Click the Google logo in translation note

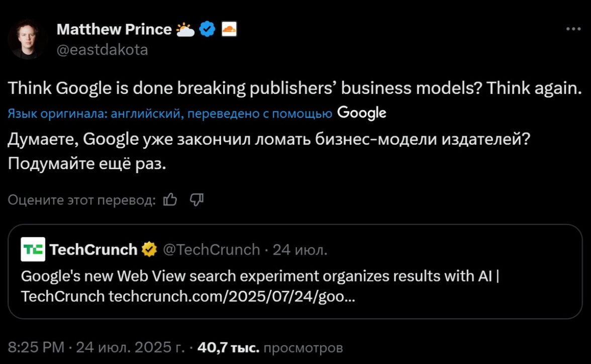(362, 113)
